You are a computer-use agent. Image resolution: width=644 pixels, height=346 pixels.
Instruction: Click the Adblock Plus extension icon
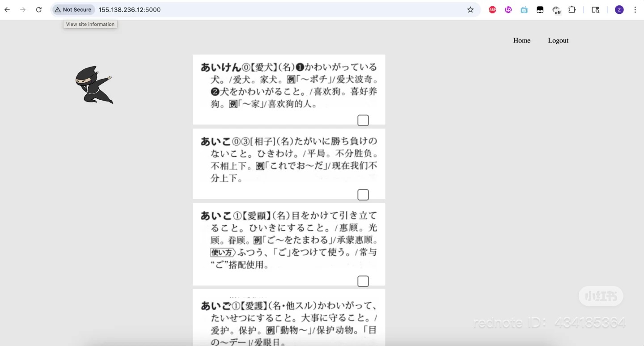[492, 10]
